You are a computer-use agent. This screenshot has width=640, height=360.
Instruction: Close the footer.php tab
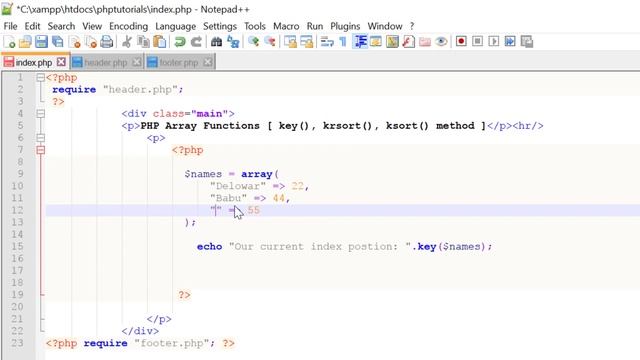point(208,62)
